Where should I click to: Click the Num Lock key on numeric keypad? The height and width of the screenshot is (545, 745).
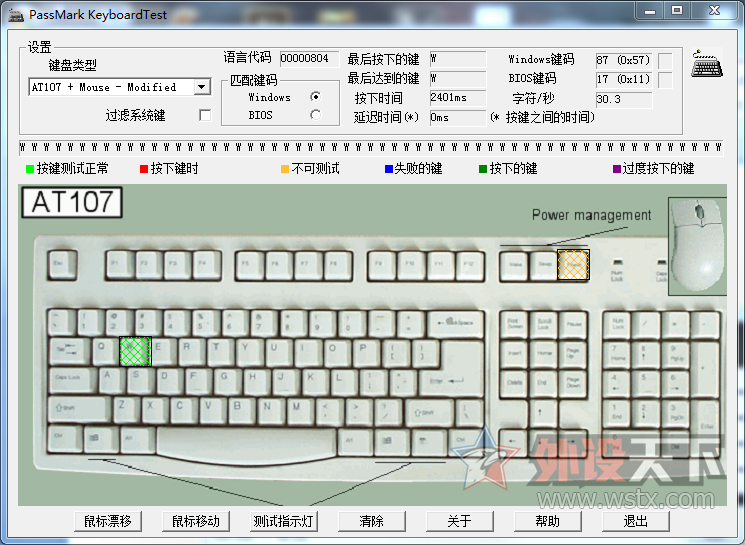617,325
